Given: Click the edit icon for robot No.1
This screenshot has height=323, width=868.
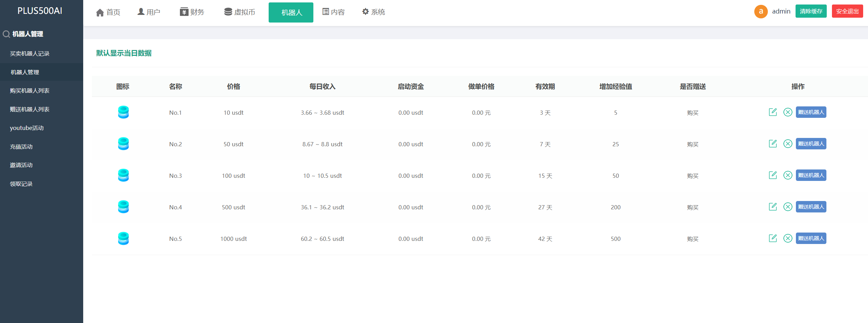Looking at the screenshot, I should click(x=773, y=112).
